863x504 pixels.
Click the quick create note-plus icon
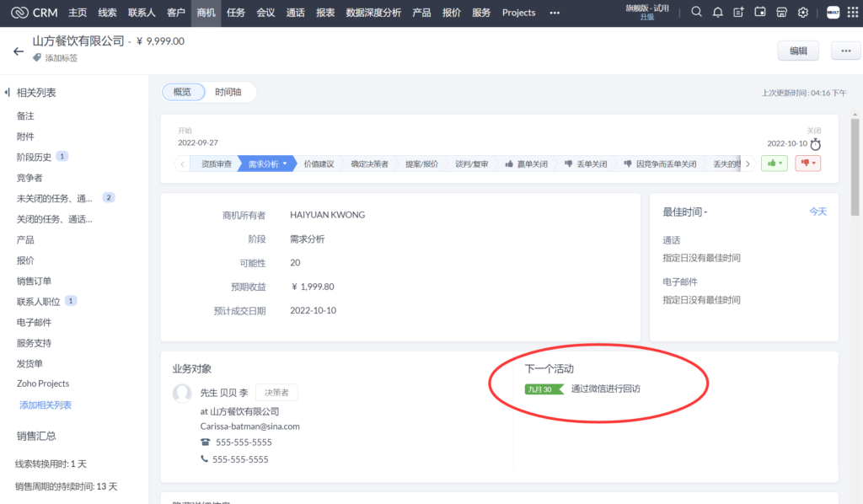click(x=739, y=13)
